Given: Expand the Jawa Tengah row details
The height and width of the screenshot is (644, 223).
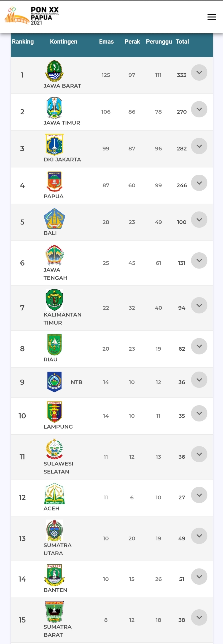Looking at the screenshot, I should (199, 261).
